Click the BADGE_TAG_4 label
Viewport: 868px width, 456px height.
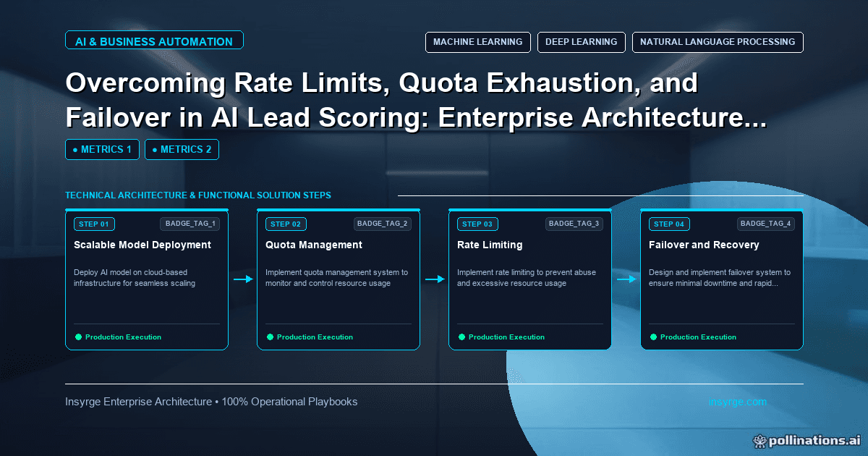(766, 224)
